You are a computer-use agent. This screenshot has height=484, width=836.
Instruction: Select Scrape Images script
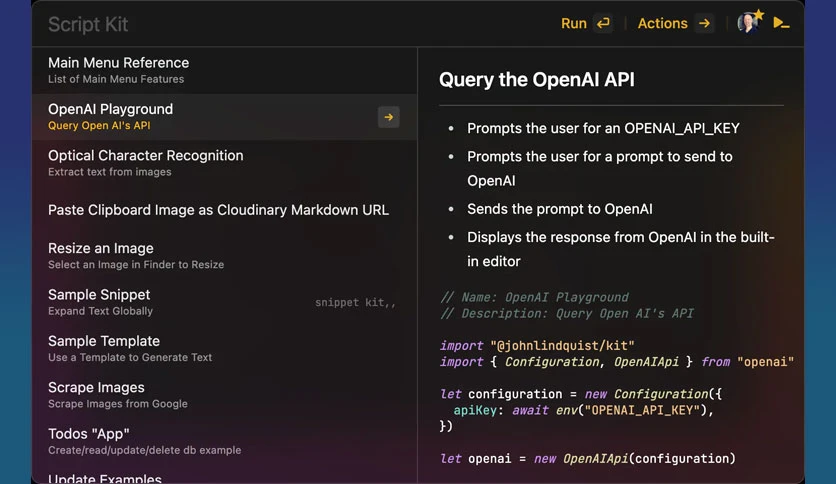click(224, 395)
